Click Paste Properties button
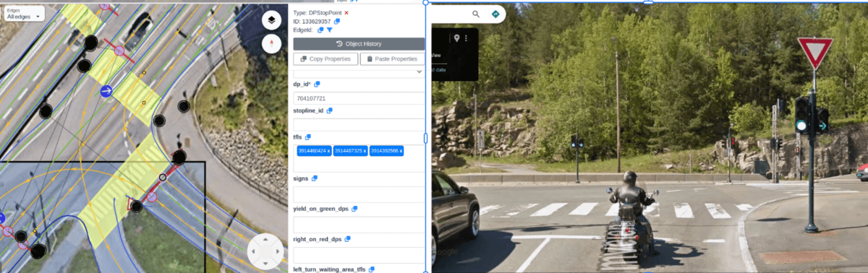The image size is (868, 273). click(x=393, y=59)
